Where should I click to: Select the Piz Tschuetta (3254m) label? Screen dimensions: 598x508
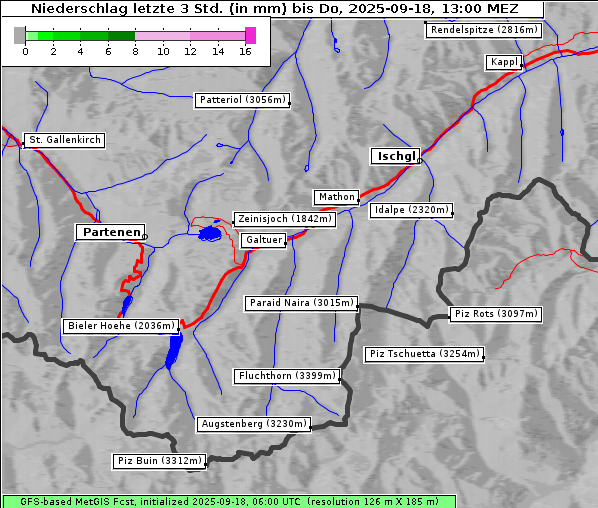point(424,354)
